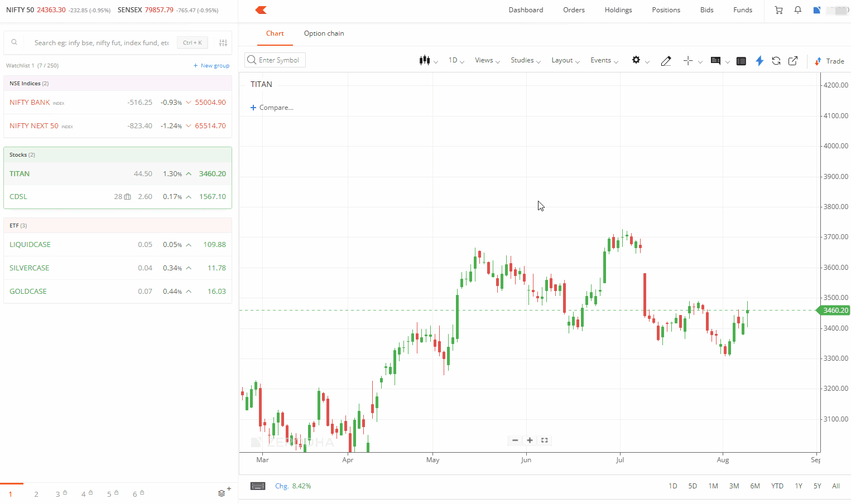Go to Holdings in top menu
The height and width of the screenshot is (504, 851).
pos(618,10)
